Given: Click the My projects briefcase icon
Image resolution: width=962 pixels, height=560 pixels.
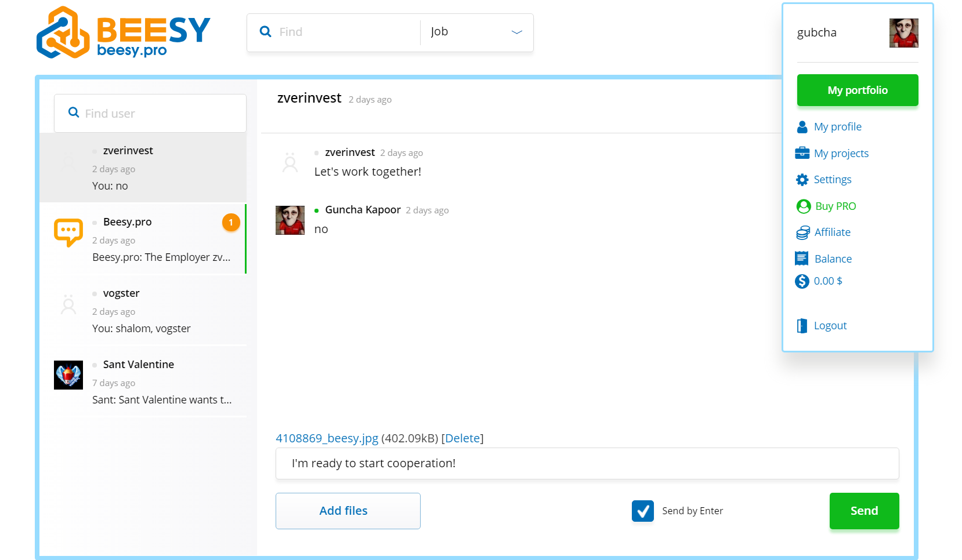Looking at the screenshot, I should pyautogui.click(x=802, y=153).
